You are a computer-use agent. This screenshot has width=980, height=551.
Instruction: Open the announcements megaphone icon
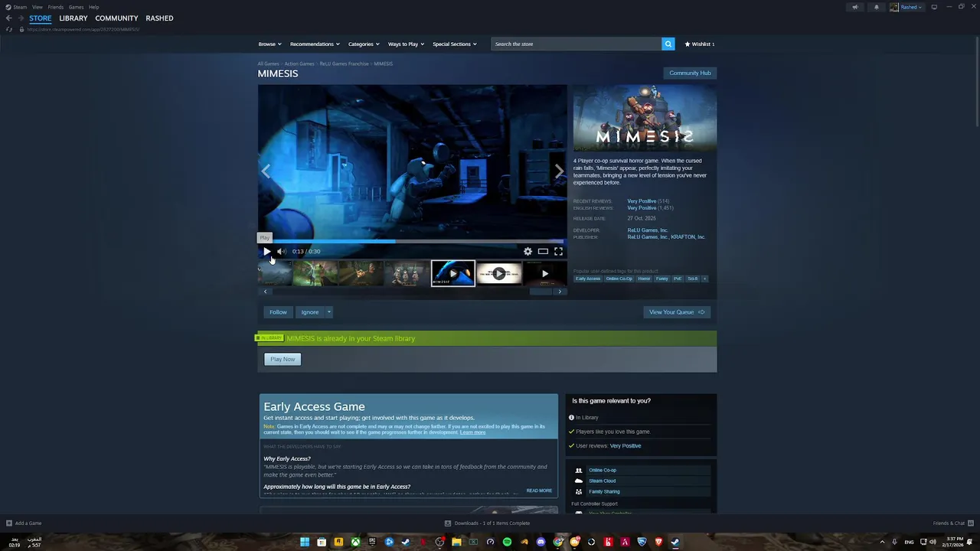point(855,7)
